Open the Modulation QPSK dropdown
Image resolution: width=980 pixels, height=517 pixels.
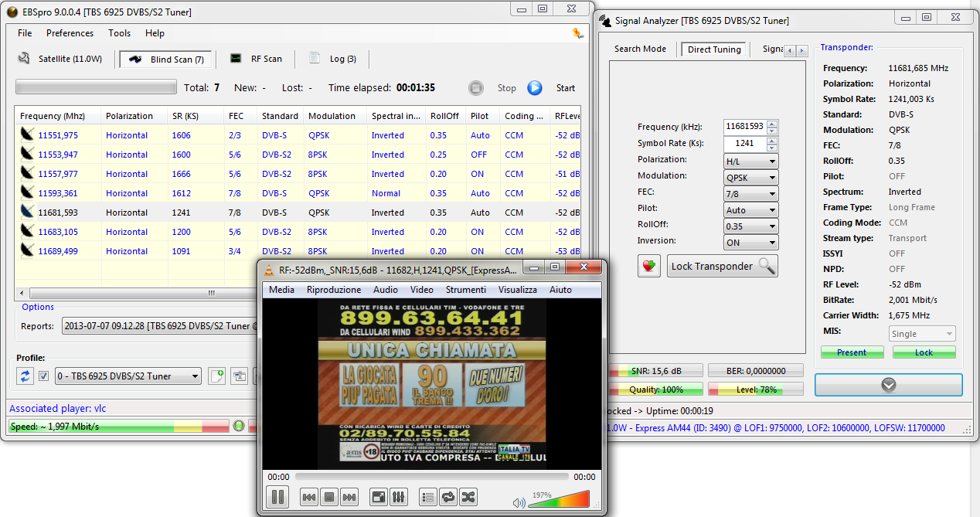click(x=751, y=178)
